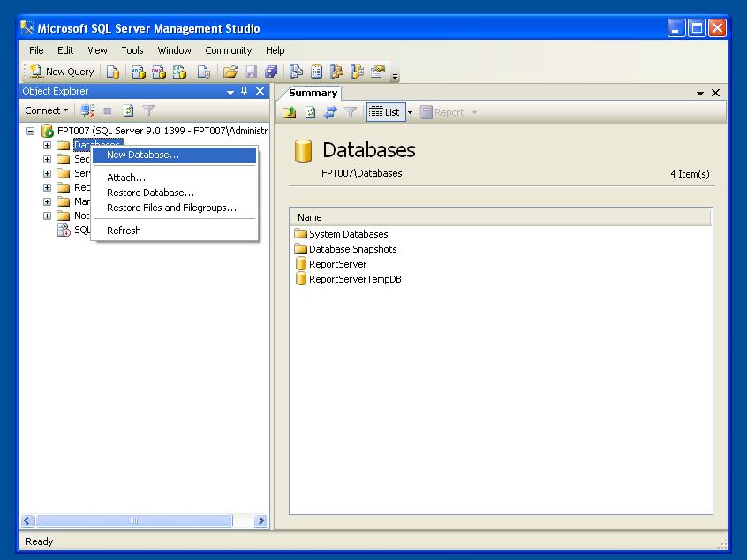
Task: Start an Analysis Services MDX Query
Action: pyautogui.click(x=138, y=72)
